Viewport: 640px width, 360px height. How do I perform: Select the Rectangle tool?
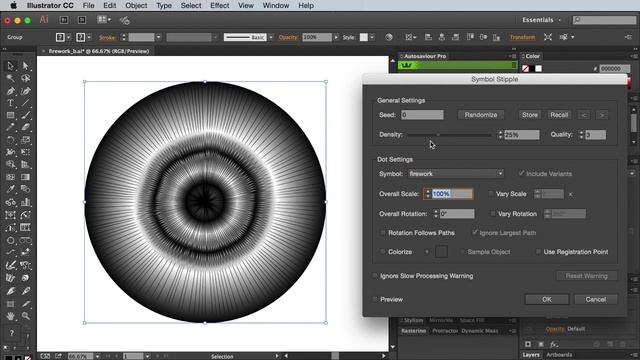(11, 116)
